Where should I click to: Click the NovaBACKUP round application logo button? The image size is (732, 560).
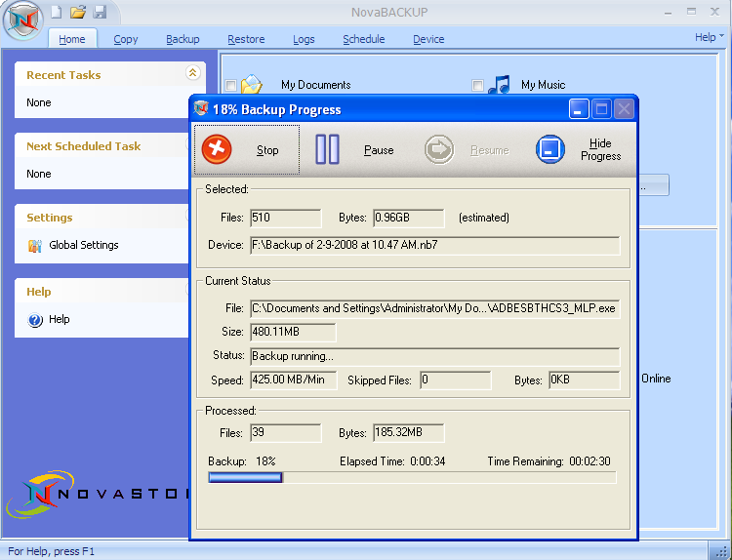click(22, 20)
